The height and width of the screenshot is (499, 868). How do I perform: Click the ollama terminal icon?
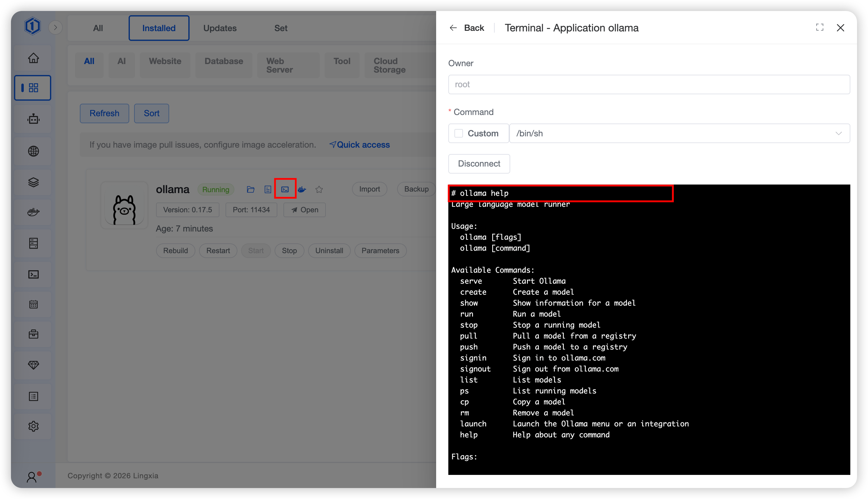[285, 189]
